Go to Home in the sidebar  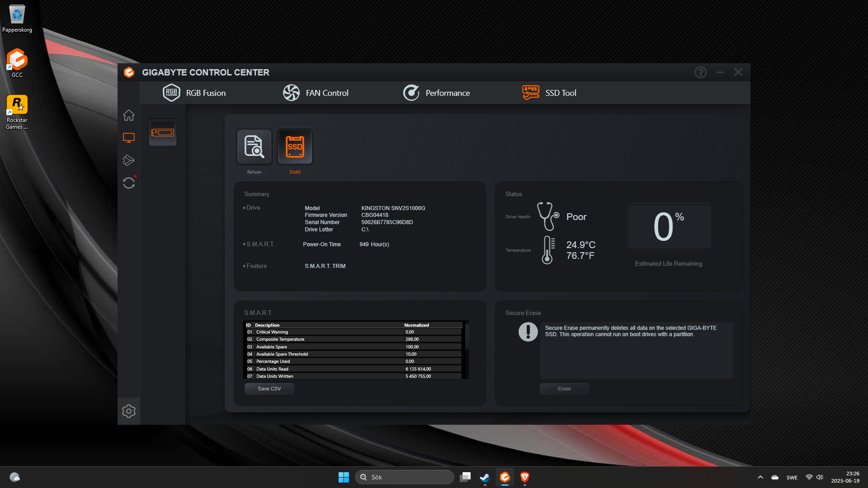(x=129, y=115)
